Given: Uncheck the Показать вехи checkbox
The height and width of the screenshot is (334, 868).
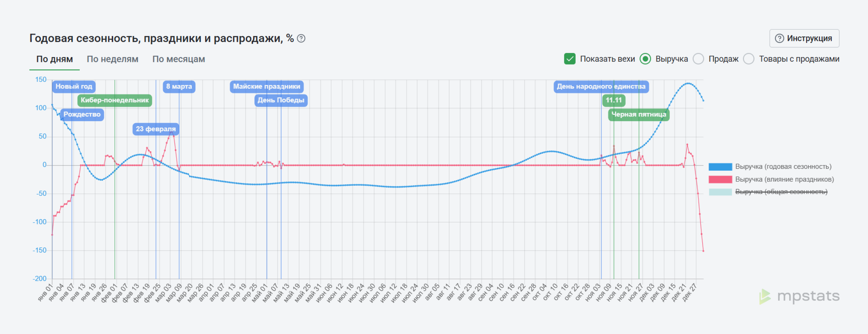Looking at the screenshot, I should (x=569, y=59).
